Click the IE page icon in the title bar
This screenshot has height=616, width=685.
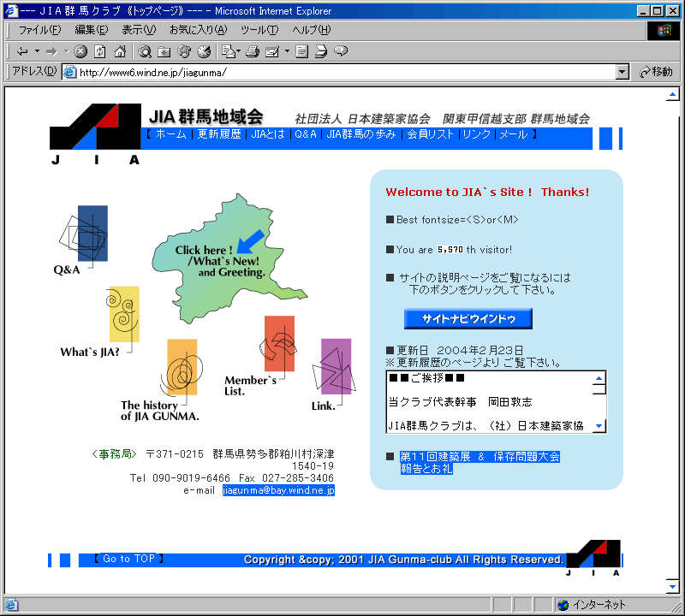tap(10, 10)
